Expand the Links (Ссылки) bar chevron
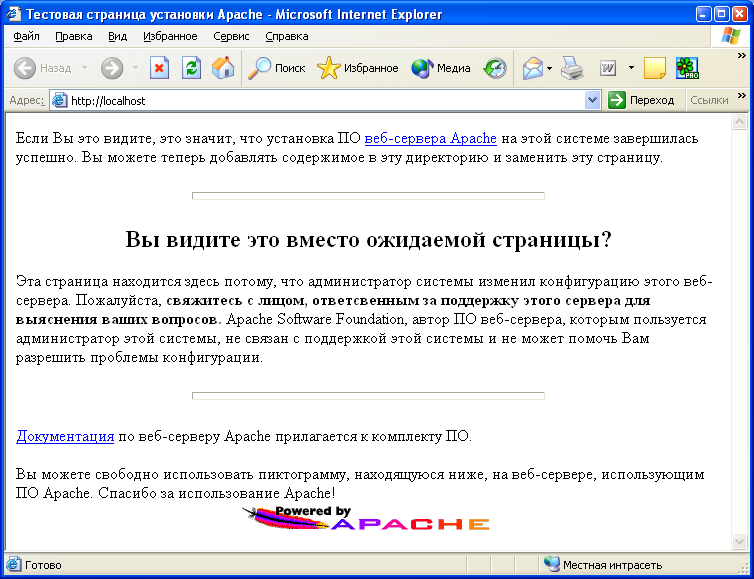 (742, 96)
